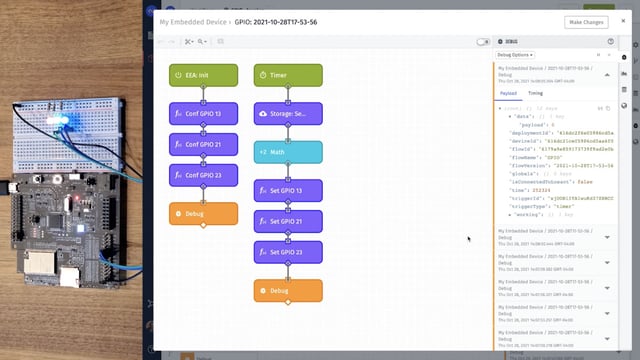
Task: Select the Conf GPIO 13 function node
Action: click(x=203, y=113)
